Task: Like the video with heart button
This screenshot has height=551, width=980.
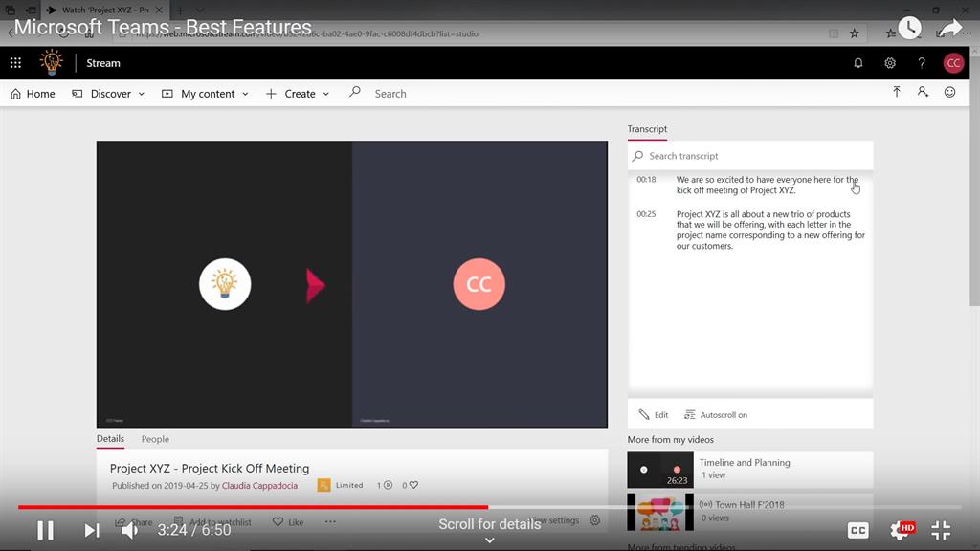Action: click(288, 521)
